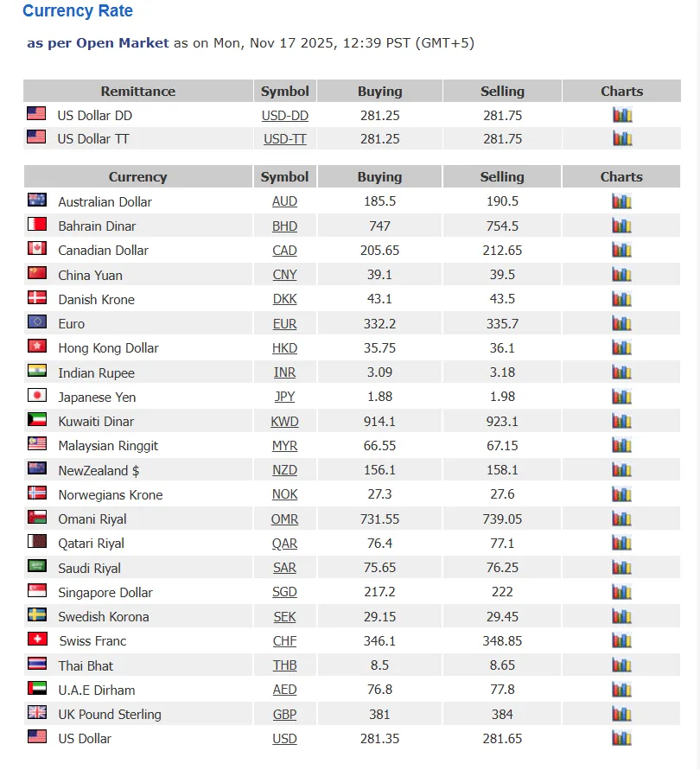Image resolution: width=700 pixels, height=770 pixels.
Task: Click the USD-DD symbol link
Action: (x=285, y=116)
